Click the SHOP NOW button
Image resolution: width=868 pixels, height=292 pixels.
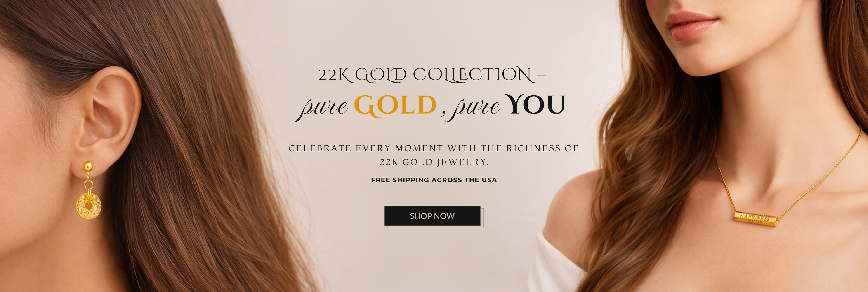(x=432, y=216)
